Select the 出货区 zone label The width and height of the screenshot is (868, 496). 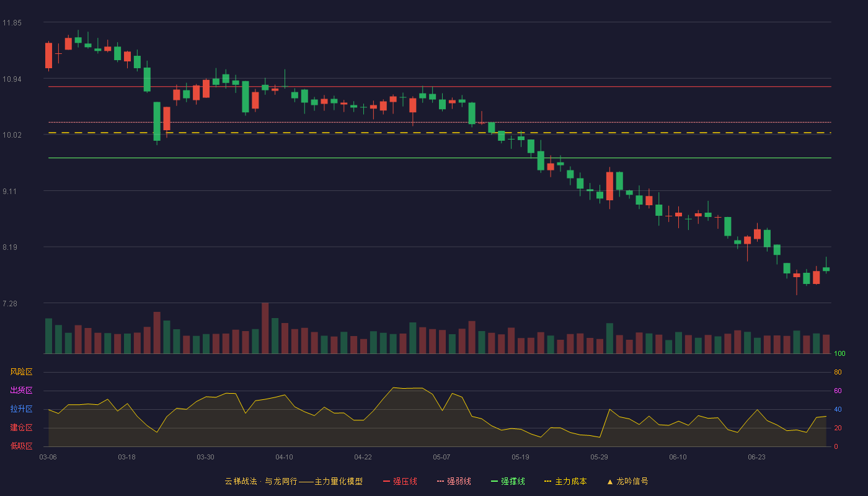click(21, 391)
